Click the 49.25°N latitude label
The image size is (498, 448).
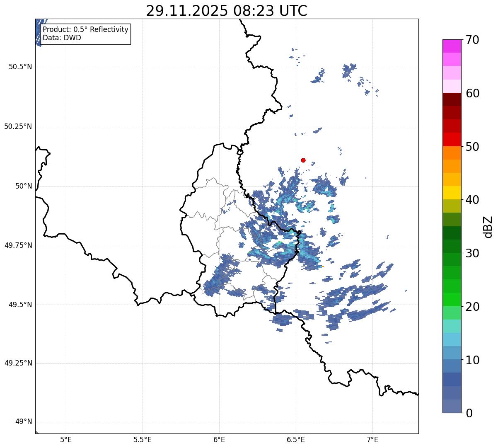18,363
